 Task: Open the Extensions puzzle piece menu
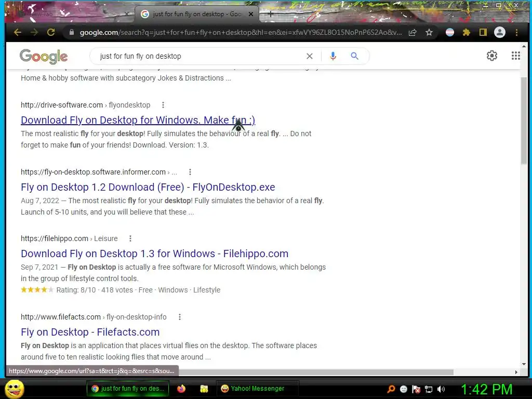[467, 32]
